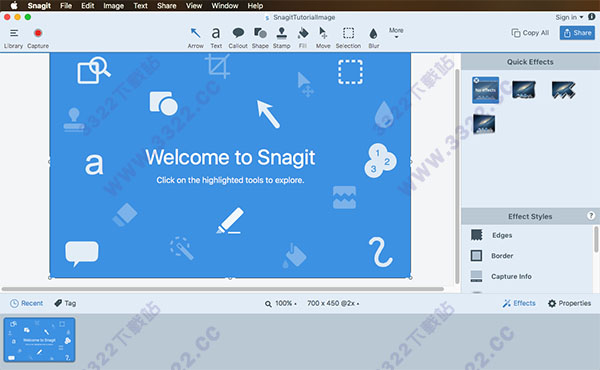The height and width of the screenshot is (370, 600).
Task: Click the crop icon on canvas
Action: point(218,66)
